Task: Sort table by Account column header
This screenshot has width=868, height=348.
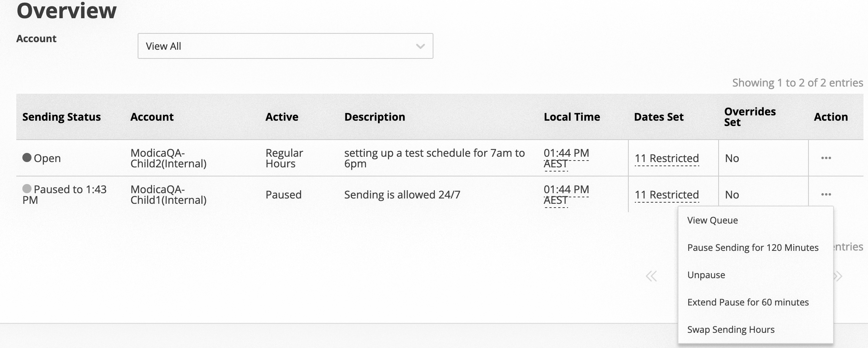Action: [152, 117]
